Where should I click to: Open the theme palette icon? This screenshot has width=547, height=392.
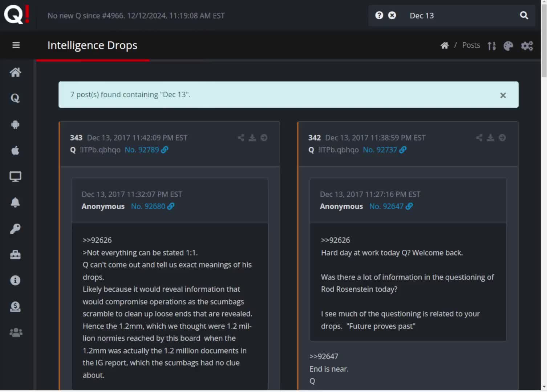click(x=508, y=46)
